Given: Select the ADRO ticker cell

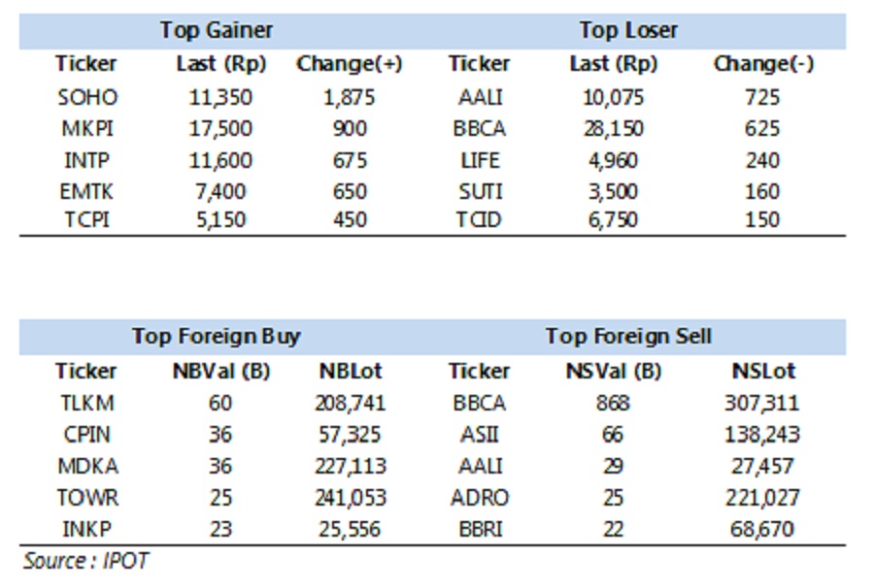Looking at the screenshot, I should (479, 498).
